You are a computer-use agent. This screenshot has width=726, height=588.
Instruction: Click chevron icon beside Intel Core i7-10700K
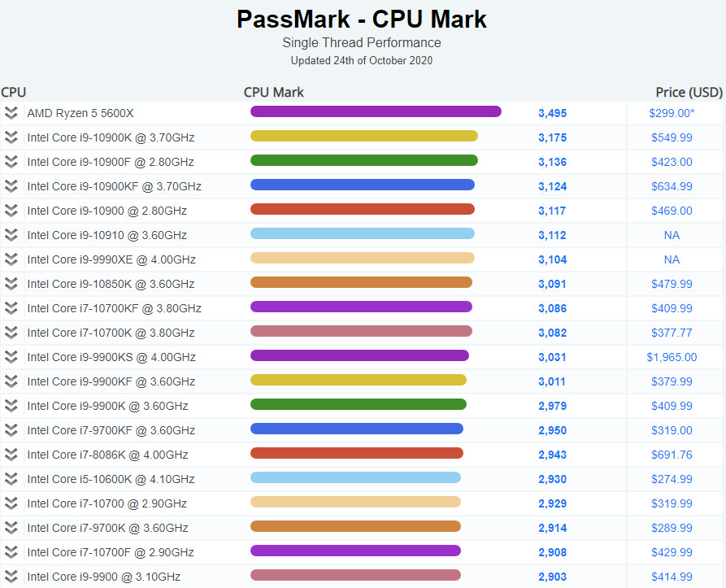point(11,333)
